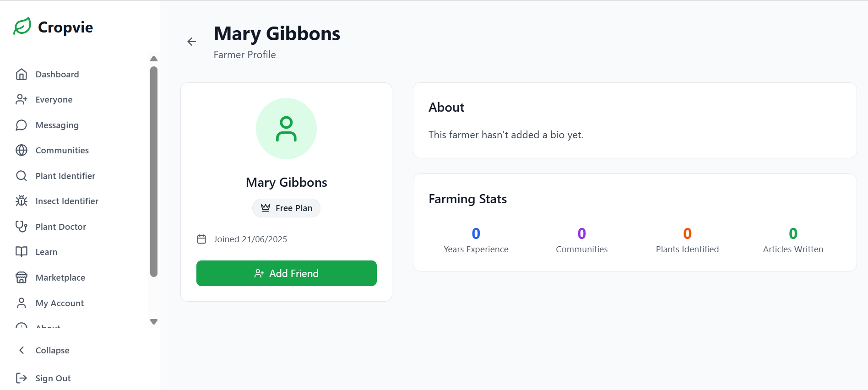
Task: Click the Cropvie leaf logo icon
Action: [x=22, y=27]
